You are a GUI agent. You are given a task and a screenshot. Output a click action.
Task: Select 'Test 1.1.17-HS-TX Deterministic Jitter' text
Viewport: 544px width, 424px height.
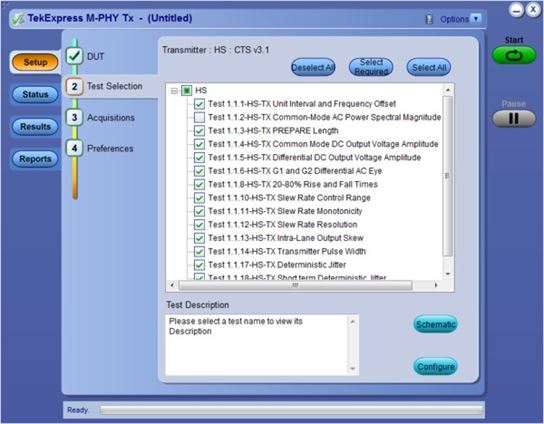coord(277,265)
